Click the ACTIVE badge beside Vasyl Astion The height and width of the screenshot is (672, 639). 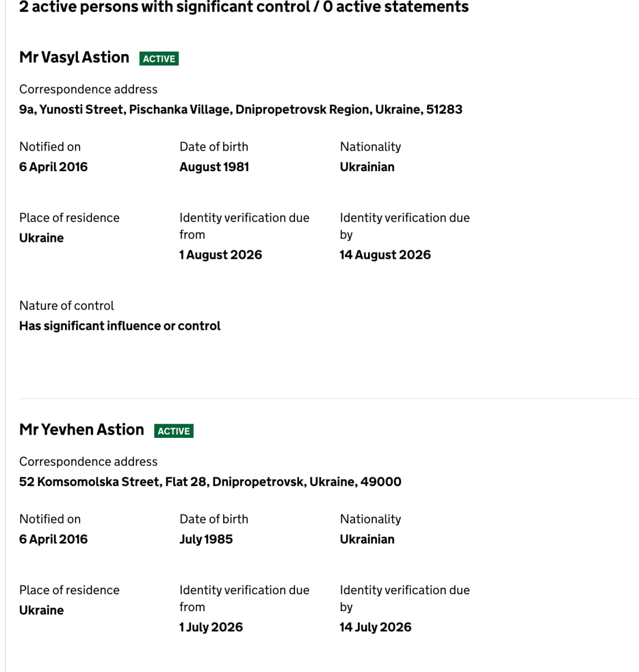pyautogui.click(x=159, y=59)
